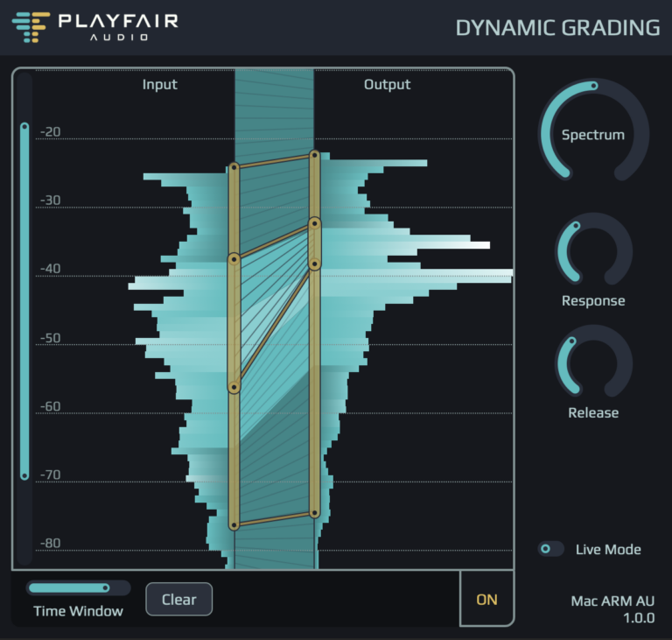Image resolution: width=672 pixels, height=640 pixels.
Task: Click the Playfair Audio logo
Action: tap(94, 27)
